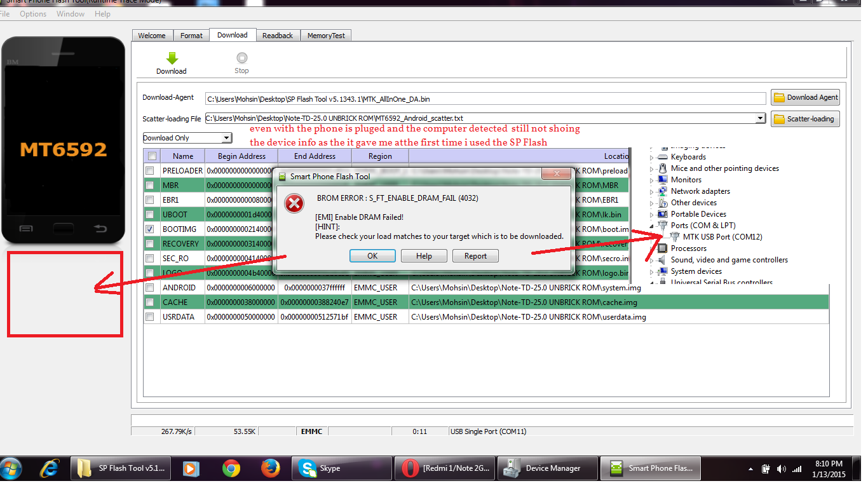Image resolution: width=868 pixels, height=488 pixels.
Task: Click OK in BROM ERROR dialog
Action: click(x=372, y=256)
